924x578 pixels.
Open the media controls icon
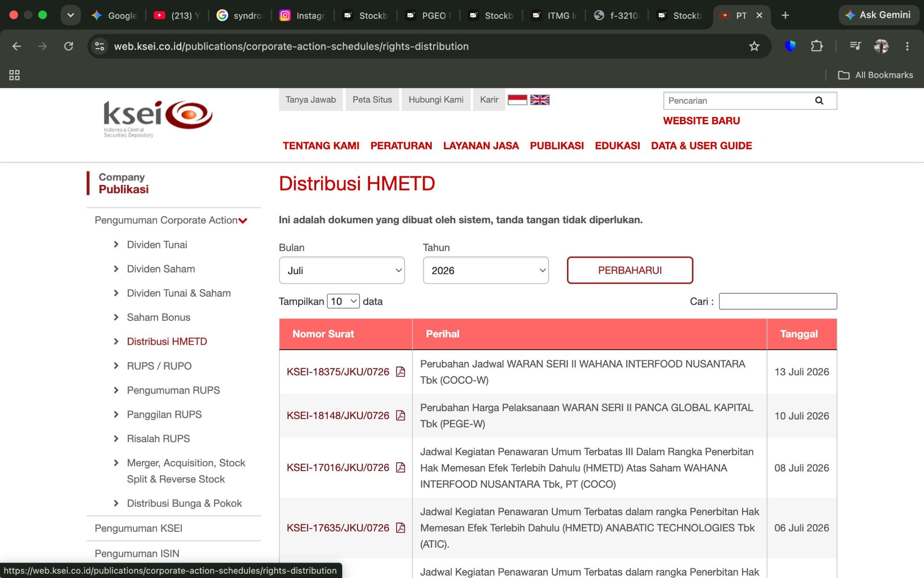coord(855,46)
